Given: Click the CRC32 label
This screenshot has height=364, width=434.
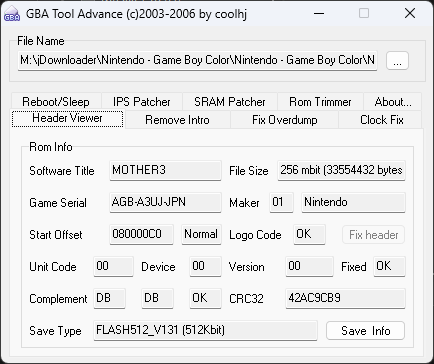Looking at the screenshot, I should (246, 299).
